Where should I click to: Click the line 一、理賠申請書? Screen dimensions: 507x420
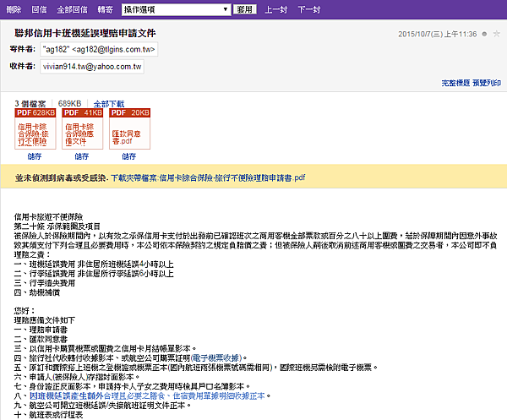click(41, 330)
